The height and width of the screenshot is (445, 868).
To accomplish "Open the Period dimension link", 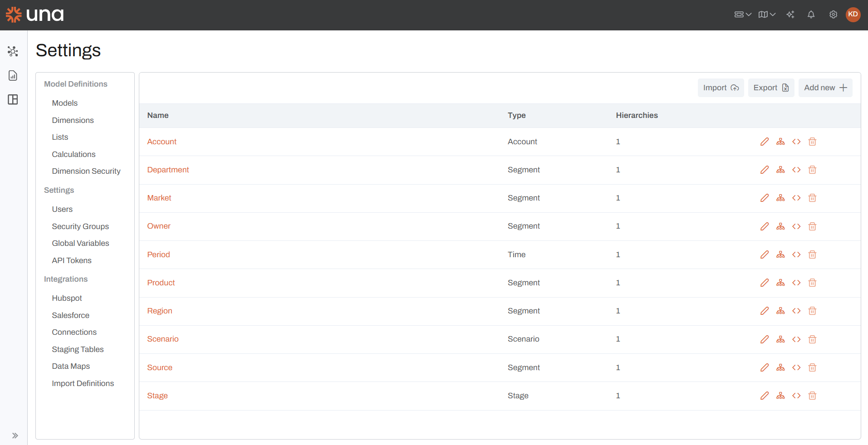I will [158, 254].
